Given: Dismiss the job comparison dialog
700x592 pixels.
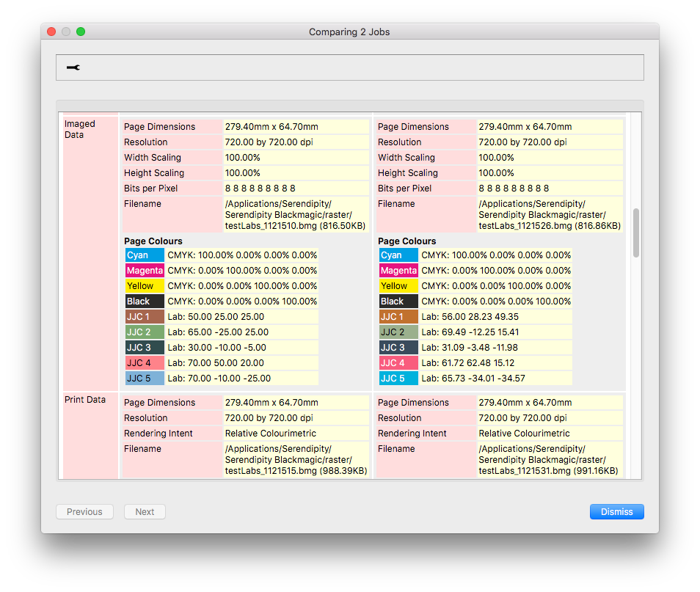Looking at the screenshot, I should coord(616,511).
